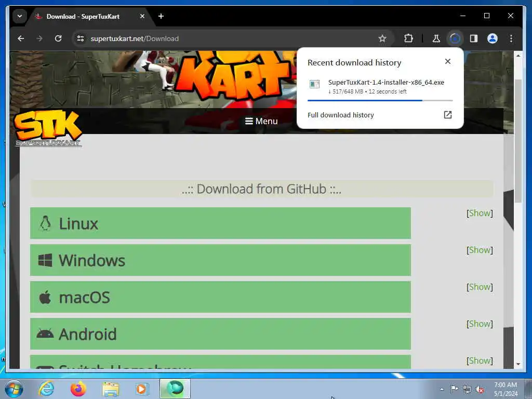Click the scrollbar up arrow
Viewport: 532px width, 399px height.
click(x=518, y=55)
